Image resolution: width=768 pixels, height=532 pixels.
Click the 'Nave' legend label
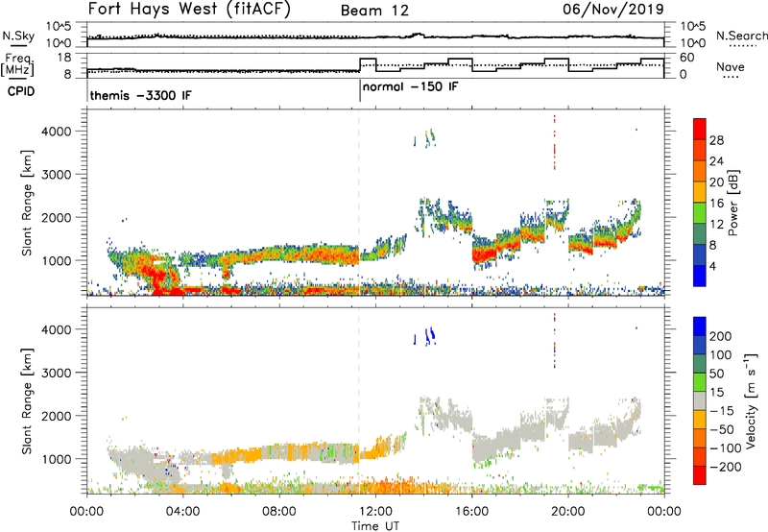731,67
